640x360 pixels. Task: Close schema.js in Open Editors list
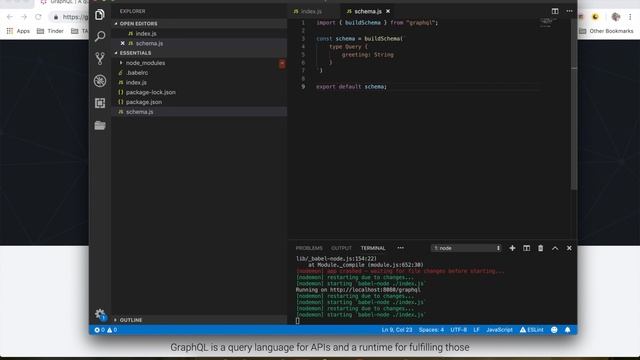[122, 43]
